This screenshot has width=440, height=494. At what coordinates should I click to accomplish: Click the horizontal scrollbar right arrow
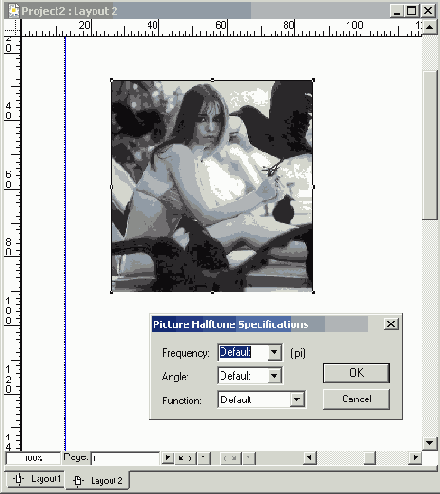coord(415,458)
